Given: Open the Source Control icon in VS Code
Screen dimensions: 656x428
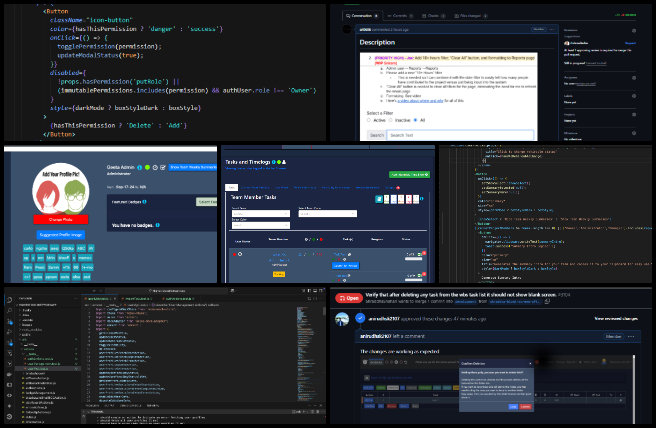Looking at the screenshot, I should point(9,321).
